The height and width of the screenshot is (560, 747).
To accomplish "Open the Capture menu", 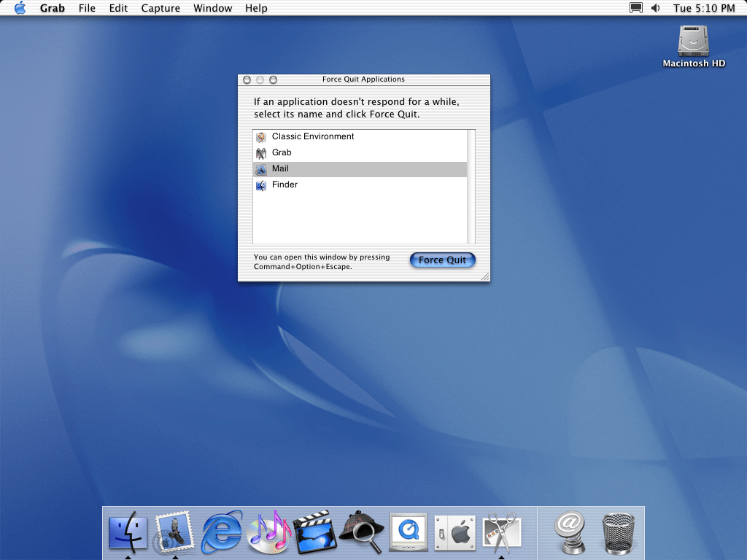I will pos(160,8).
